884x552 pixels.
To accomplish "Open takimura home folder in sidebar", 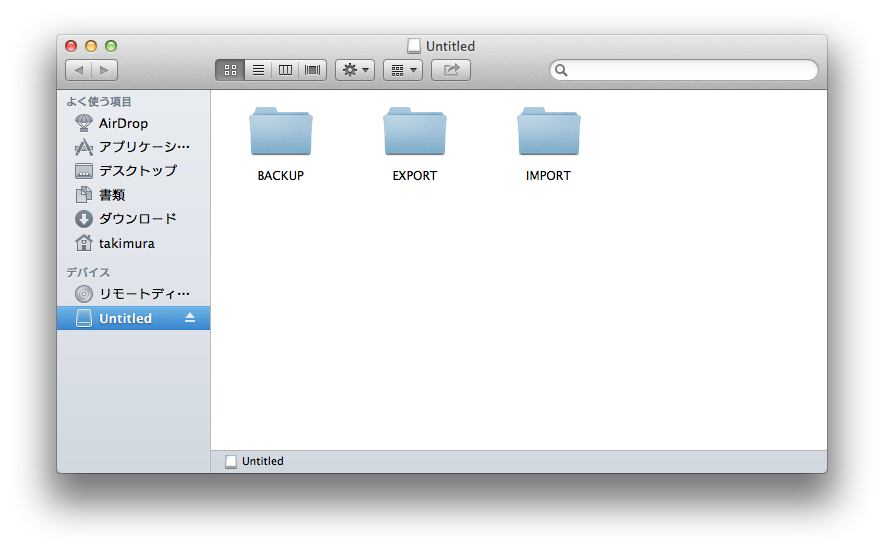I will click(134, 243).
